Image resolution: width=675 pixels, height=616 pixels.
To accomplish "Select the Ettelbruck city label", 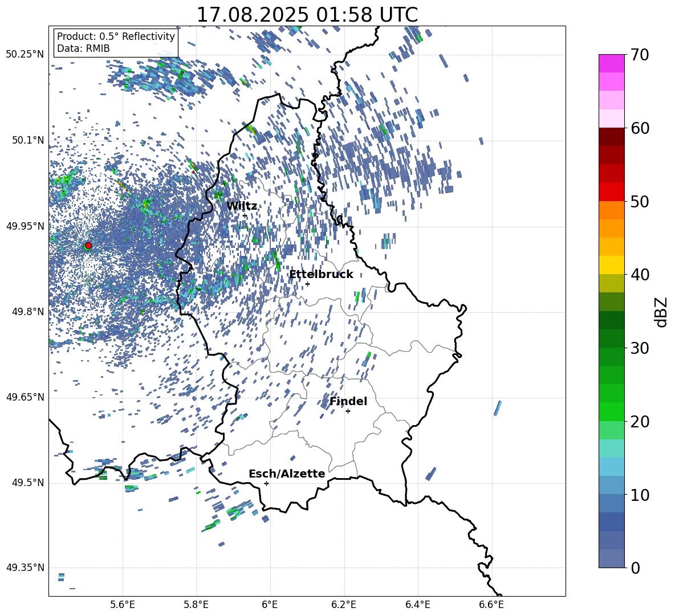I will point(321,275).
